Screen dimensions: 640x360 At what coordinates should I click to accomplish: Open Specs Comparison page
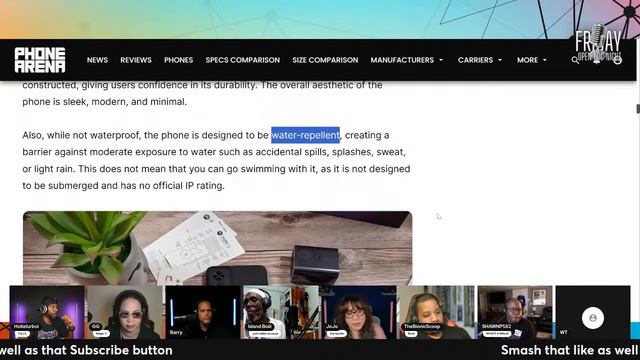tap(243, 60)
